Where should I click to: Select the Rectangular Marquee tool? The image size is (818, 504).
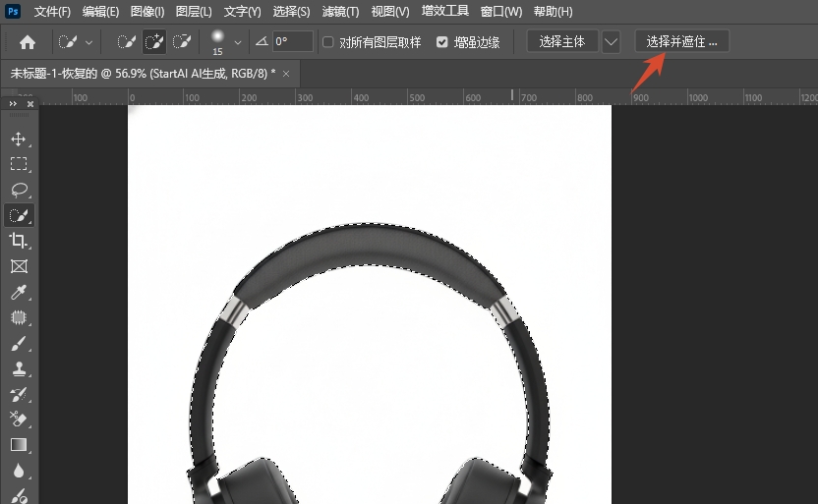tap(19, 164)
